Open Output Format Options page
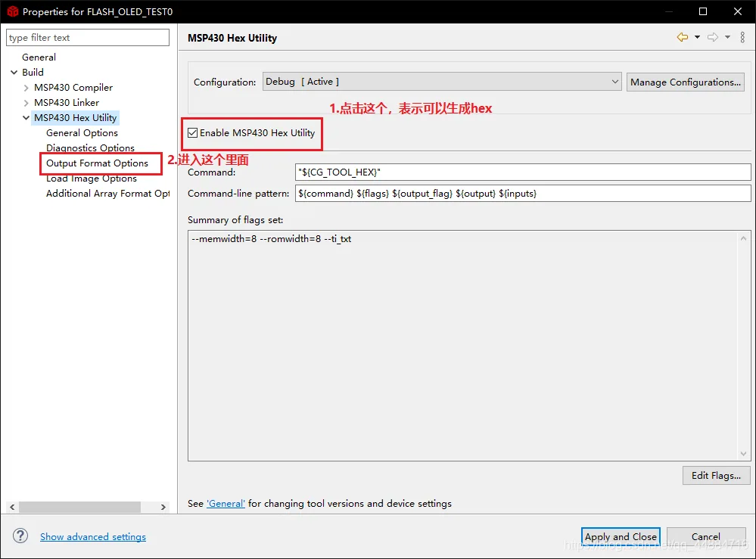 (x=97, y=163)
